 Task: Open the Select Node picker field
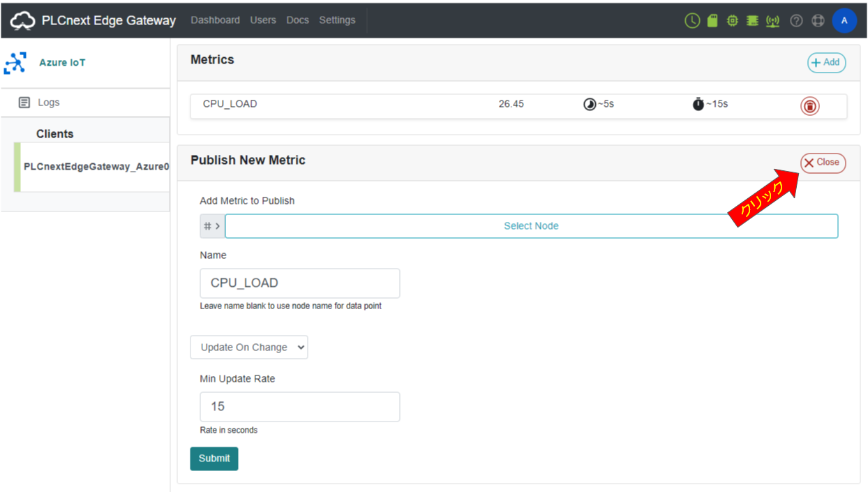[x=532, y=225]
